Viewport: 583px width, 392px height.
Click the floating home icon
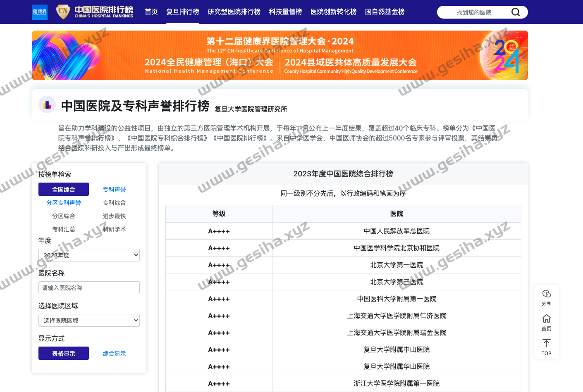point(546,318)
